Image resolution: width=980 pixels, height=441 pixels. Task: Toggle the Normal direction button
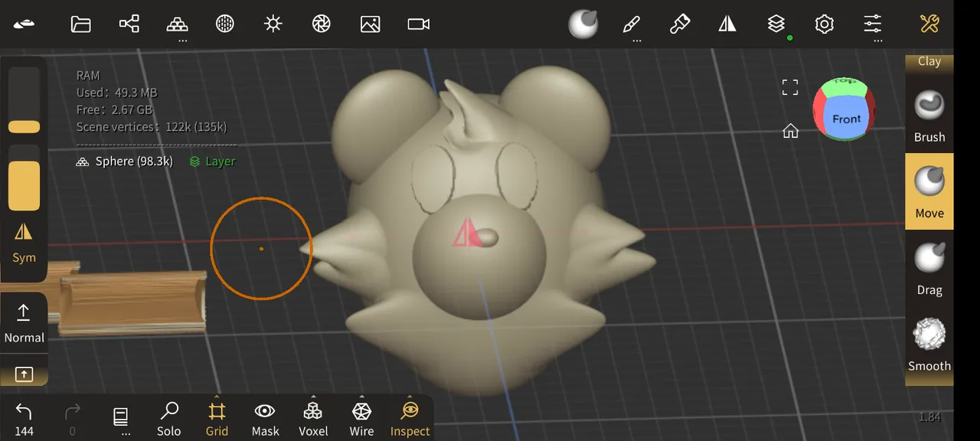24,322
